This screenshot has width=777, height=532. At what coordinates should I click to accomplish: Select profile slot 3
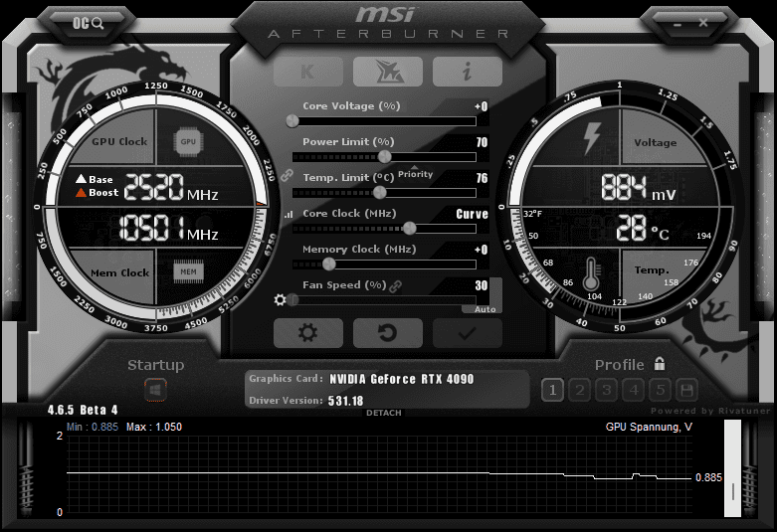click(x=607, y=391)
